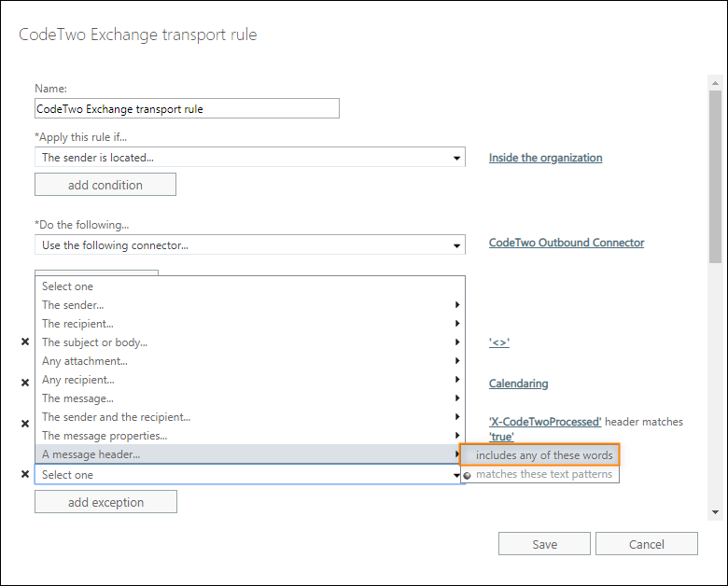Remove the exception with value '<>'

[x=25, y=342]
